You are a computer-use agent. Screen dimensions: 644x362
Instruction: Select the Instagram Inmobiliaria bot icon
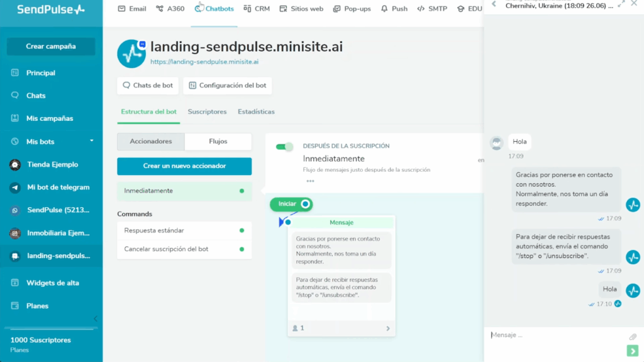pos(15,234)
